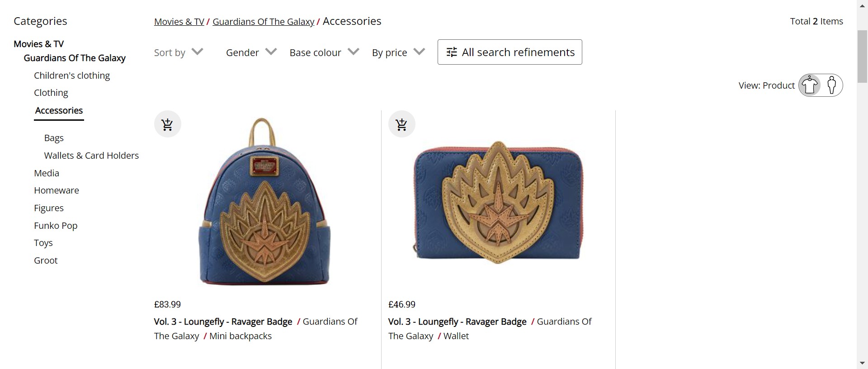Viewport: 868px width, 369px height.
Task: Add the mini backpack to cart
Action: point(167,124)
